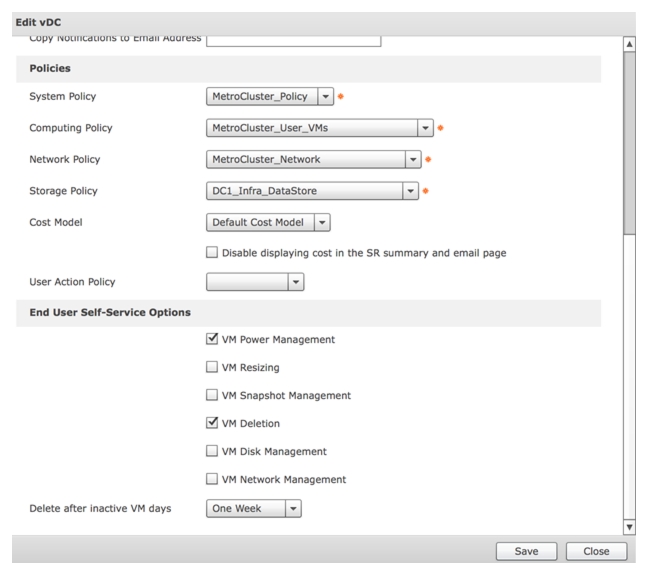
Task: Click the Edit vDC dialog title
Action: tap(38, 22)
